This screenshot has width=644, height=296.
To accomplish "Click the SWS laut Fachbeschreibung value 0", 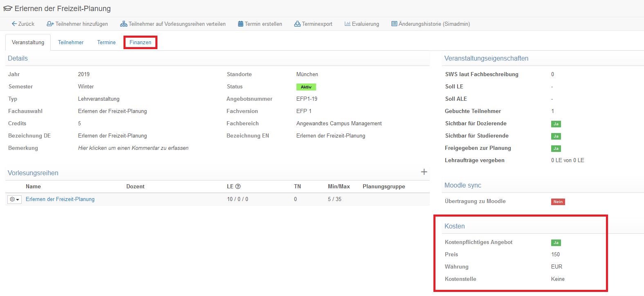I will point(552,74).
